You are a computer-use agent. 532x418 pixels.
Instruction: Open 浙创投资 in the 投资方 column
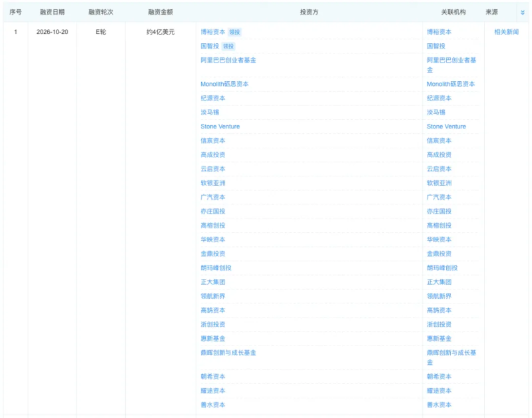click(212, 324)
